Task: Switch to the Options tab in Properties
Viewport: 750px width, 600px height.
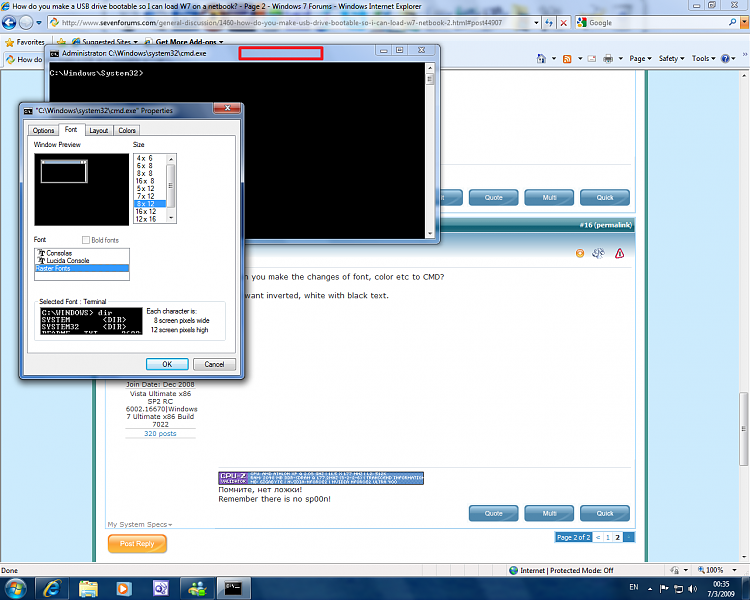Action: click(43, 130)
